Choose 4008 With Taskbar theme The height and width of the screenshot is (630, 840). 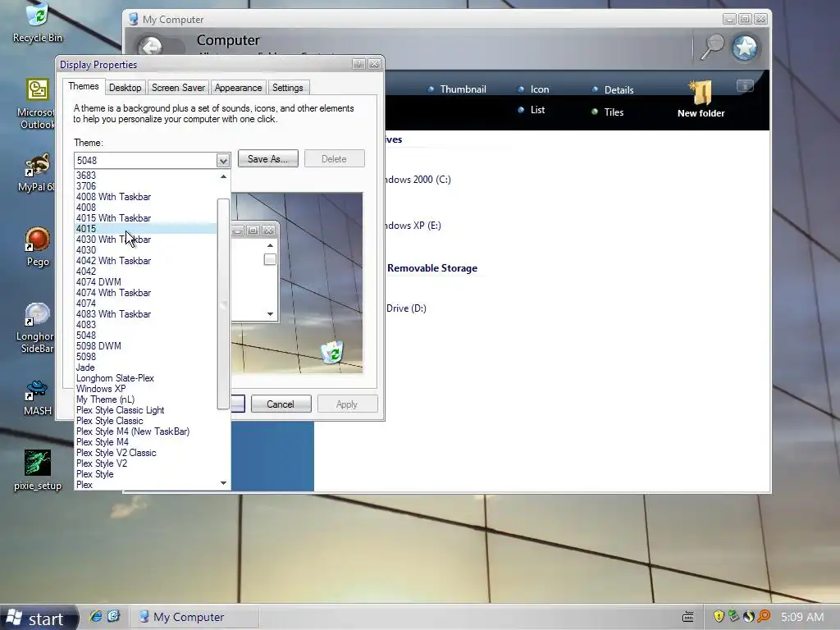[x=146, y=197]
